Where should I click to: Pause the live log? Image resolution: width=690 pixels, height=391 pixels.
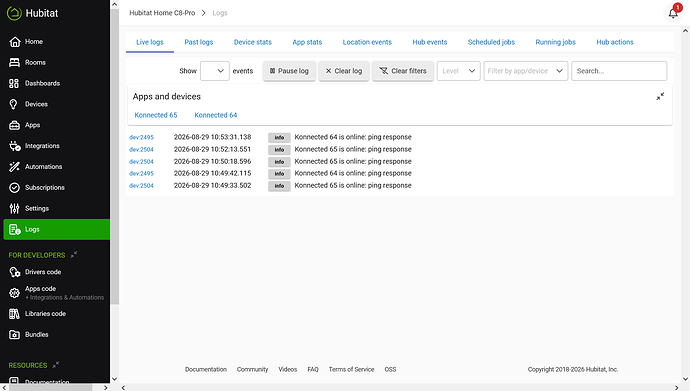tap(289, 71)
